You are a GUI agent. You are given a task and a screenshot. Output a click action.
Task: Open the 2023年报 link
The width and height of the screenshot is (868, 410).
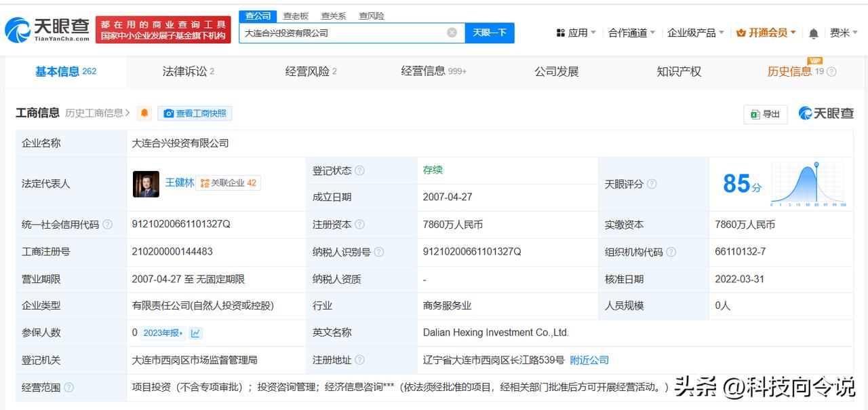[x=163, y=333]
